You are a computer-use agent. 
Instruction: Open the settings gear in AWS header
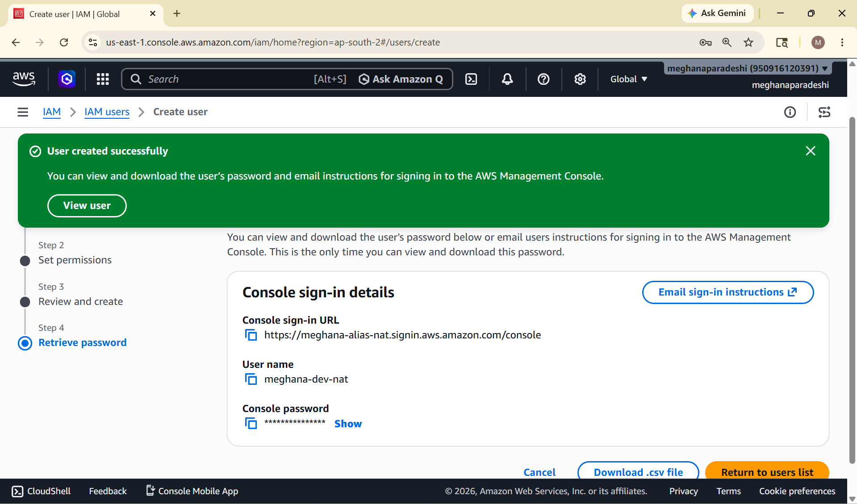(580, 79)
